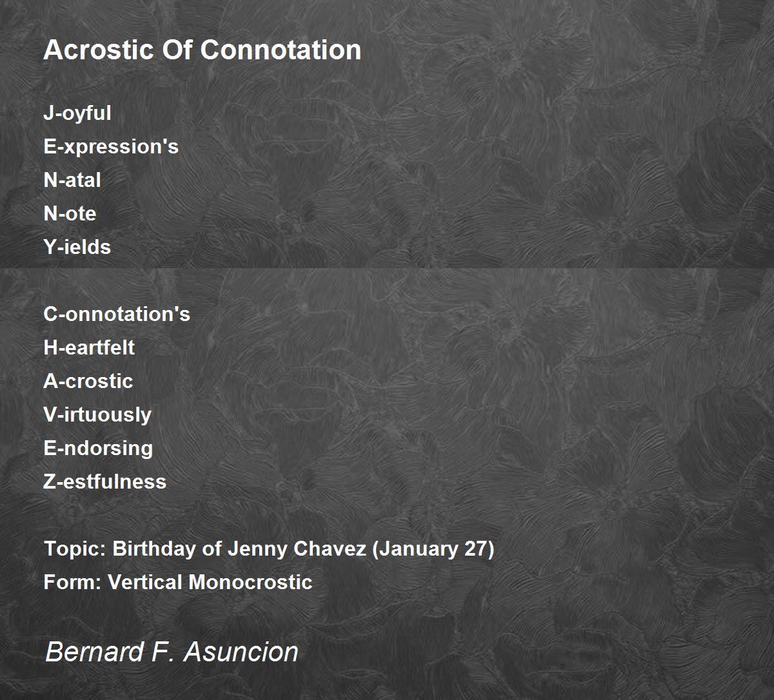This screenshot has width=774, height=700.
Task: Click the 'H-eartfelt' line
Action: tap(89, 348)
